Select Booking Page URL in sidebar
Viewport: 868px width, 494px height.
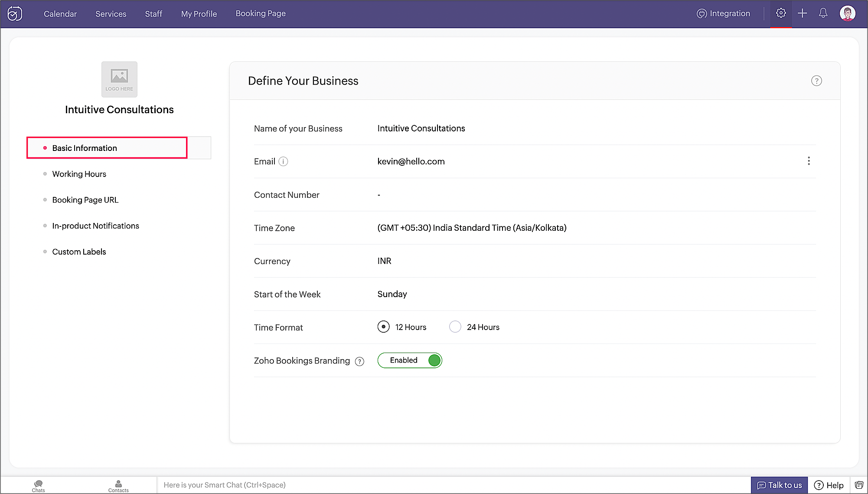tap(85, 200)
